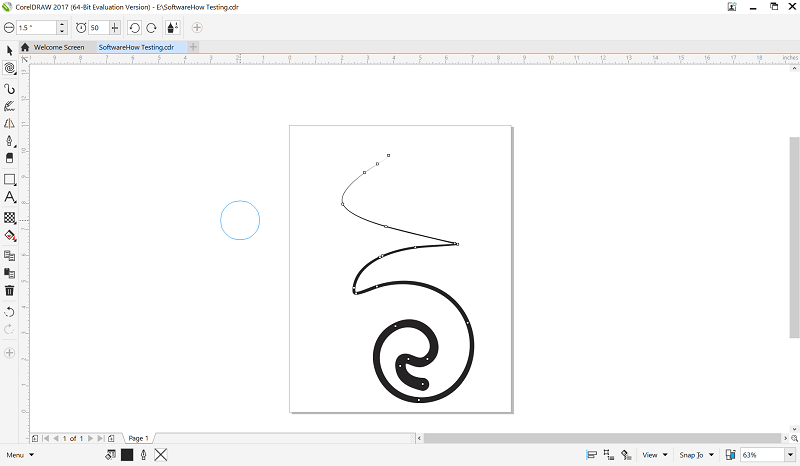The image size is (800, 466).
Task: Expand the Snap To dropdown
Action: [696, 455]
